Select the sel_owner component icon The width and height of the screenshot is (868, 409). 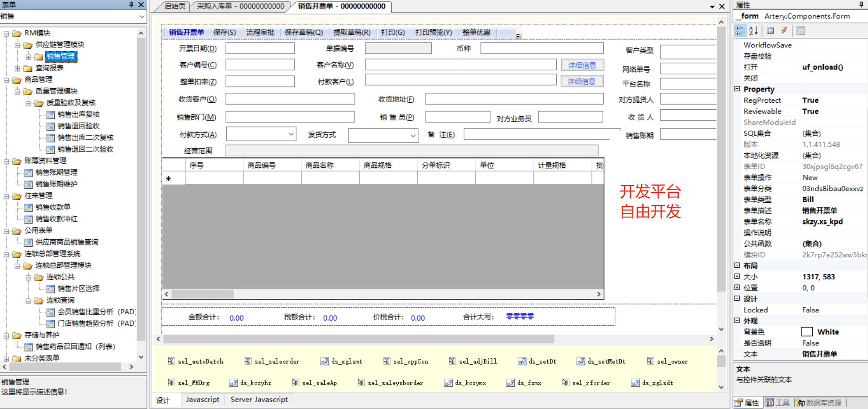(651, 361)
